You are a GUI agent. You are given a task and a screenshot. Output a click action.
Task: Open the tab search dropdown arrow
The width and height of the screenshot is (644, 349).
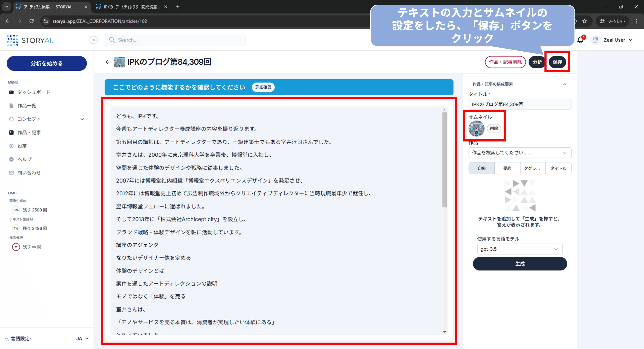click(7, 7)
